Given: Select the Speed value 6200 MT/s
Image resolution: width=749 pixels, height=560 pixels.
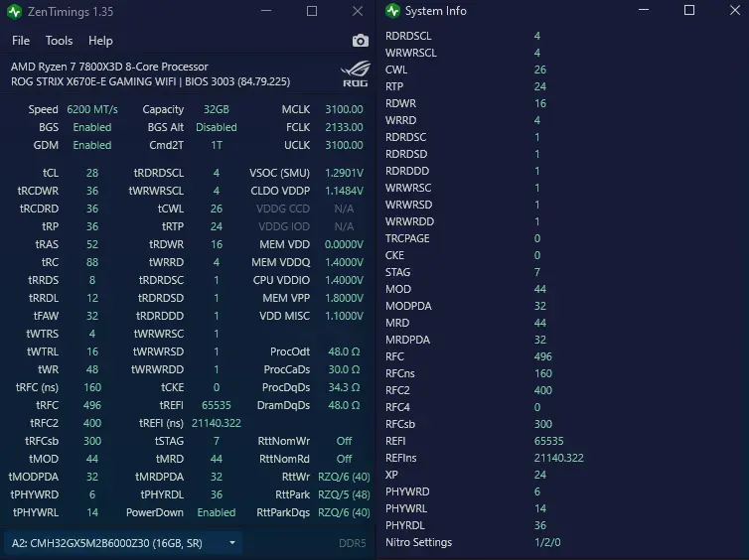Looking at the screenshot, I should point(92,109).
